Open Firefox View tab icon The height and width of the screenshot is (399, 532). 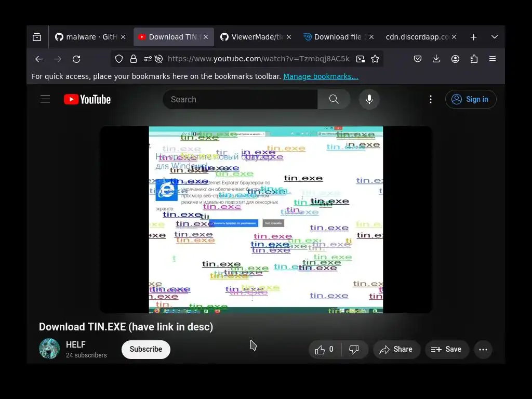tap(37, 37)
